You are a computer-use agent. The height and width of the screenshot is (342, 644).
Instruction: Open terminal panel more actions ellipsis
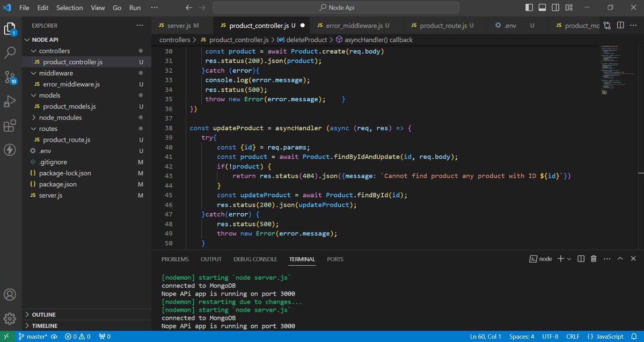click(x=606, y=259)
